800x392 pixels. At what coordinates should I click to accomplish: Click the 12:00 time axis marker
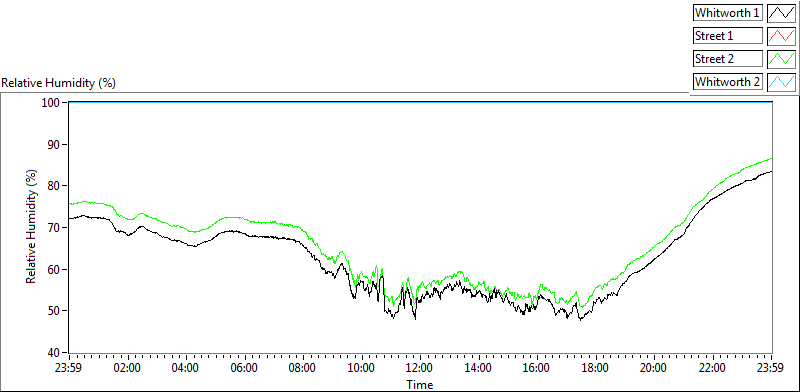tap(420, 367)
